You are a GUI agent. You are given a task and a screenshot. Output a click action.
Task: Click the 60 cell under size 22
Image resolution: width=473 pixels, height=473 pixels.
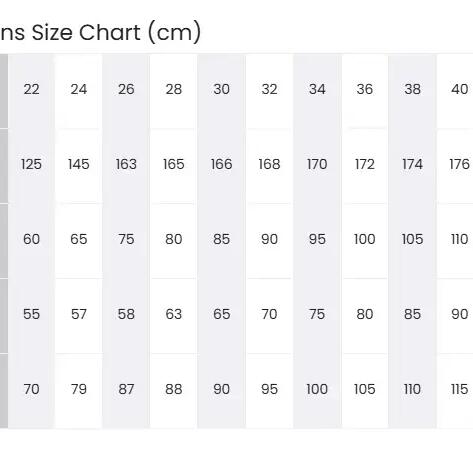31,240
